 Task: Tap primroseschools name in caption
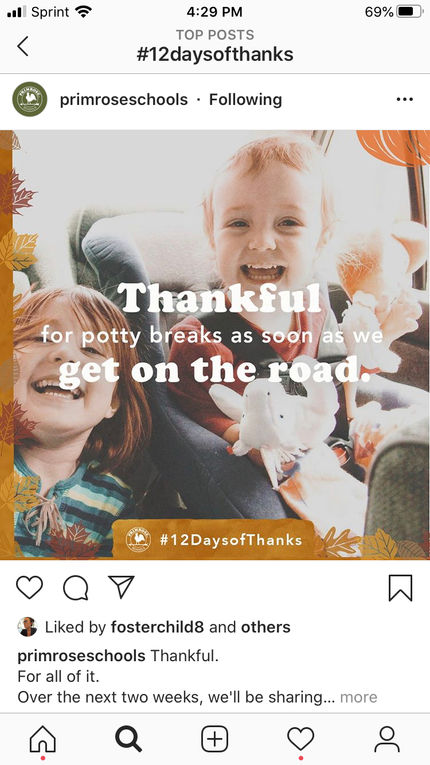(82, 655)
